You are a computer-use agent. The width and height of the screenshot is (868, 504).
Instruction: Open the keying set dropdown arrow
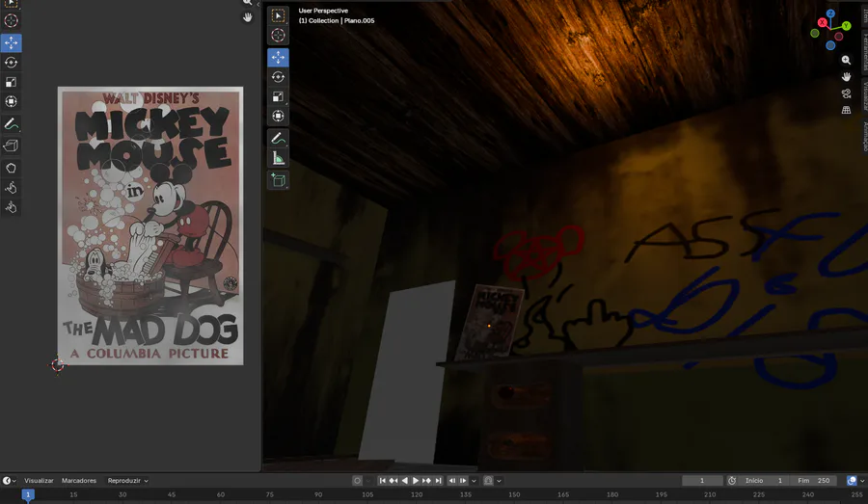point(499,481)
